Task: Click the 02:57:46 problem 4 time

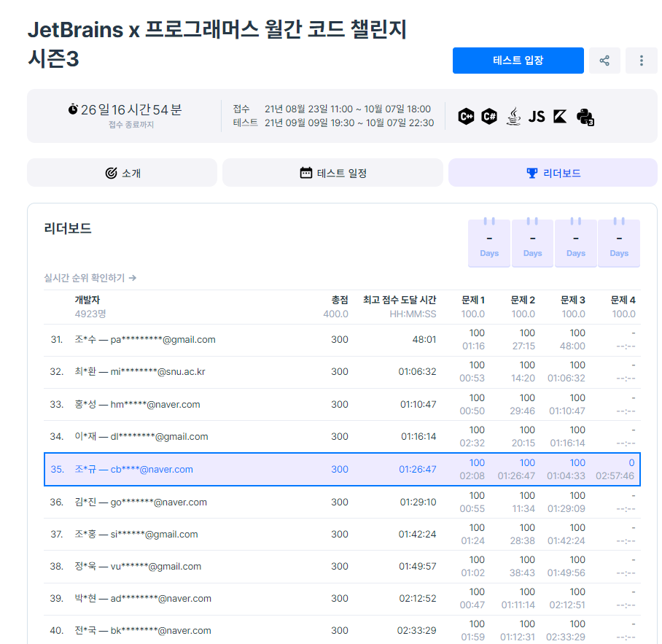Action: pos(615,476)
